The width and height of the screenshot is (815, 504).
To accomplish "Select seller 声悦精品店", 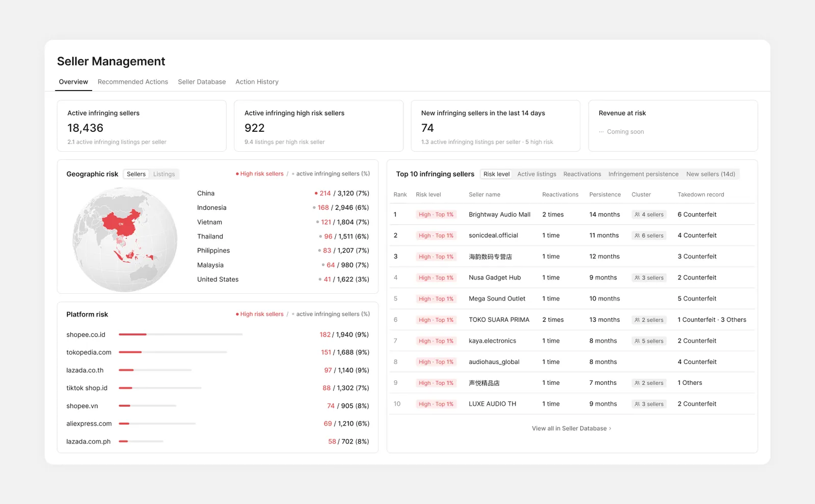I will tap(484, 383).
